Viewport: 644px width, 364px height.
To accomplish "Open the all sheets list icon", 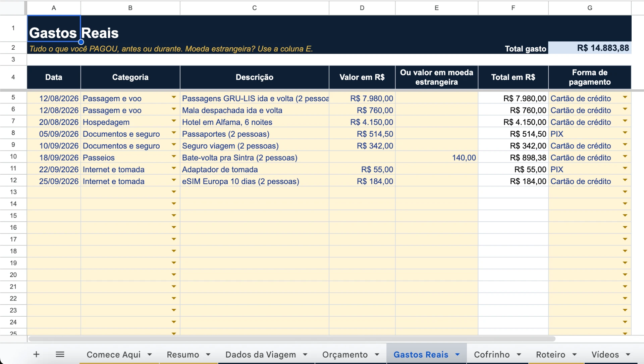I will [60, 354].
